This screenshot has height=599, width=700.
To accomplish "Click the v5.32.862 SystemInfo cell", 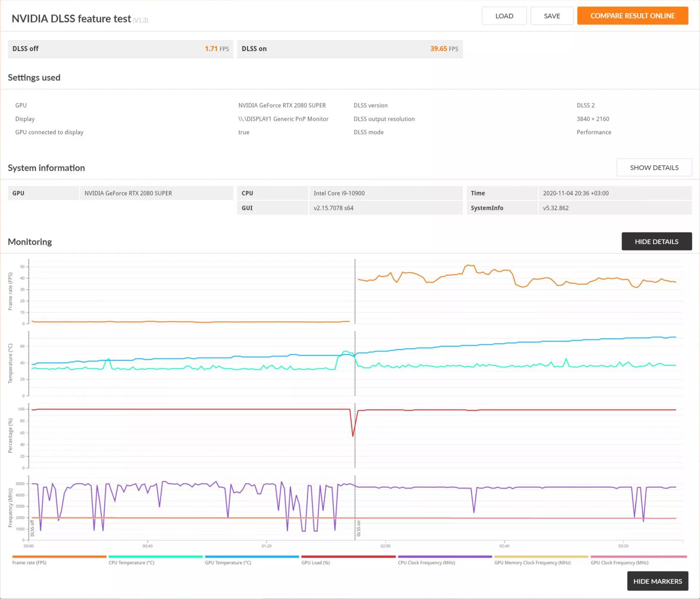I will [615, 208].
